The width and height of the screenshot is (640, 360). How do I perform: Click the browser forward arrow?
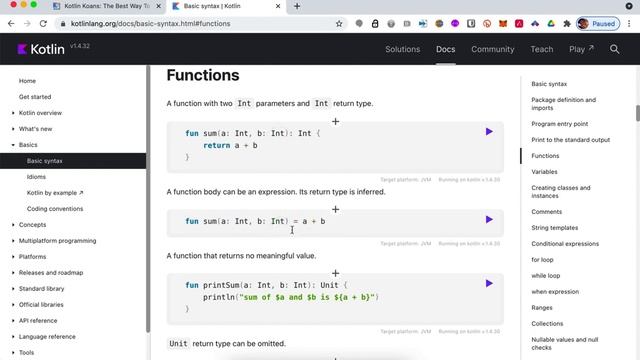coord(27,24)
